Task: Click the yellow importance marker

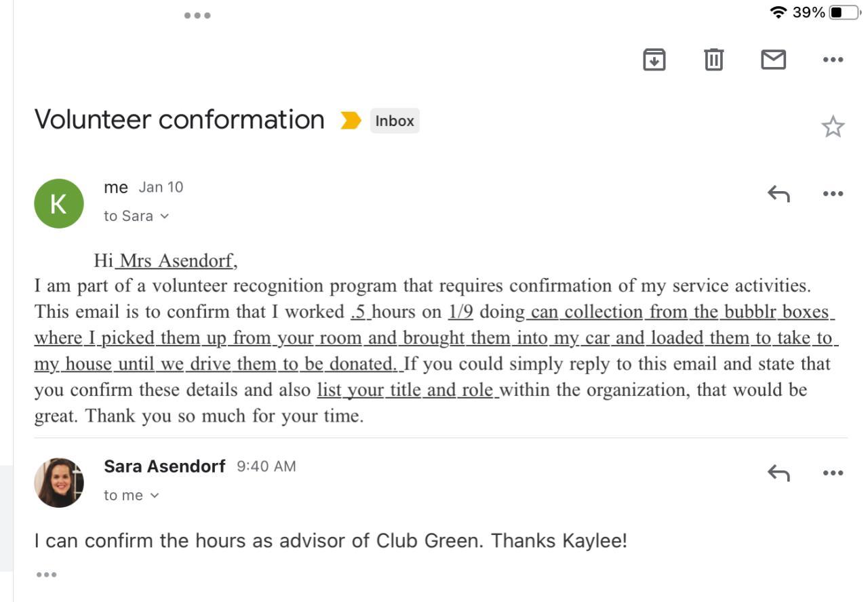Action: click(x=351, y=121)
